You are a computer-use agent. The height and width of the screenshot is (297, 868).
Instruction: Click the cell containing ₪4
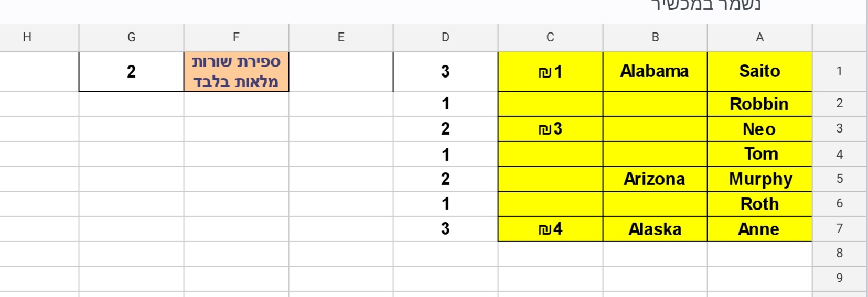[550, 229]
